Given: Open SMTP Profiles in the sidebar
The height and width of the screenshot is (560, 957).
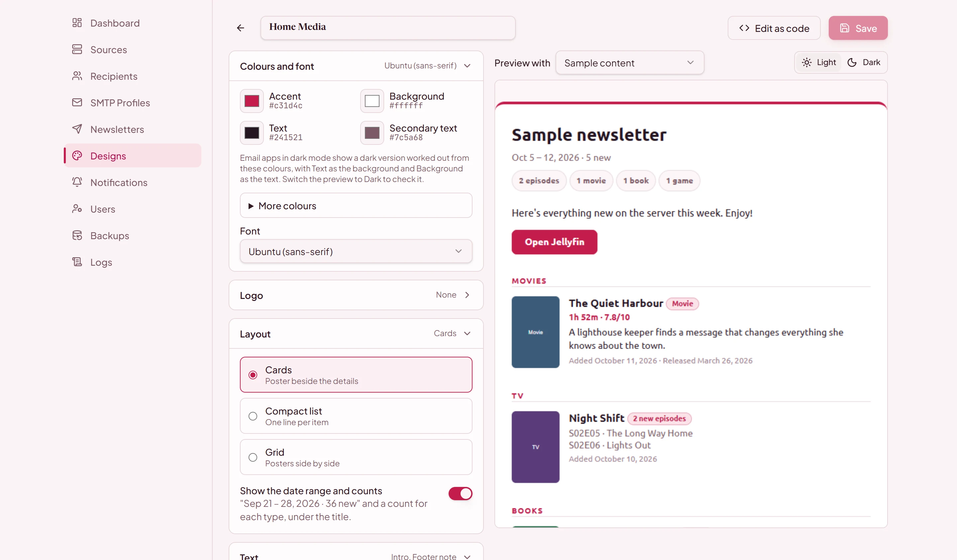Looking at the screenshot, I should pyautogui.click(x=133, y=103).
